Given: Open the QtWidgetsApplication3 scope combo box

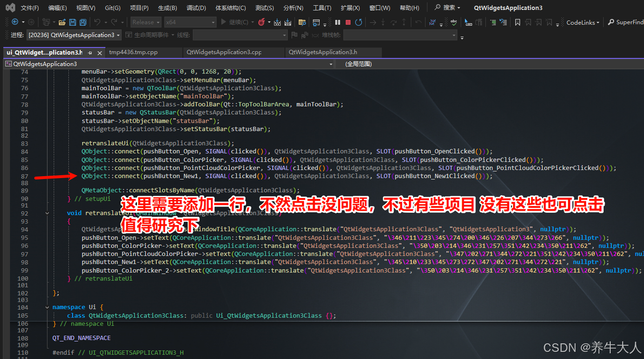Looking at the screenshot, I should pos(169,64).
